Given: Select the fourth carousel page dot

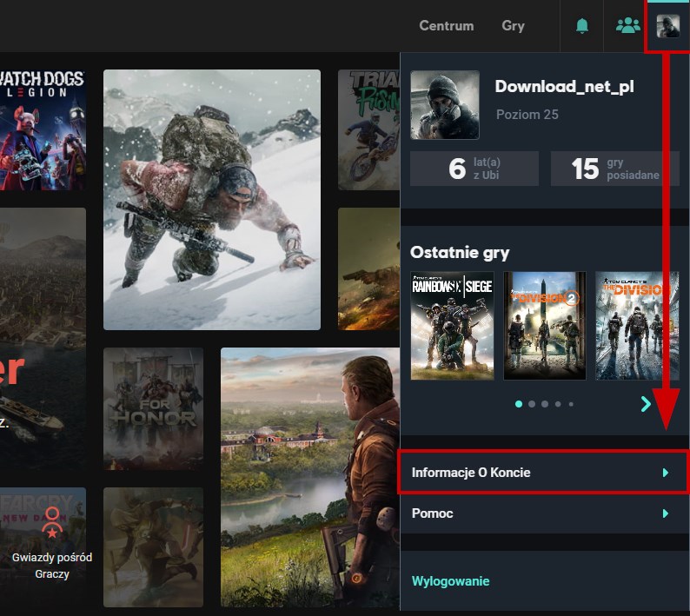Looking at the screenshot, I should [558, 404].
